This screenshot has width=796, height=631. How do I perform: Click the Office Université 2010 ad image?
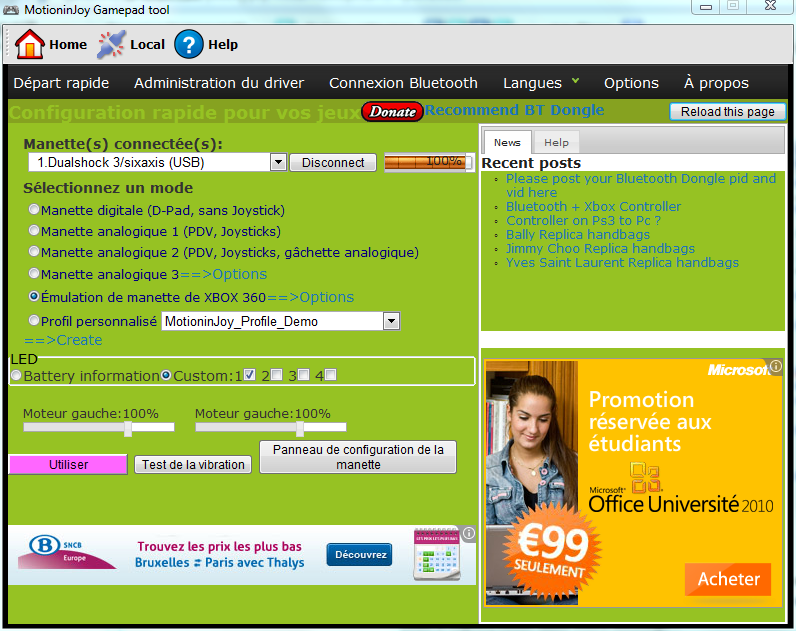(x=633, y=482)
